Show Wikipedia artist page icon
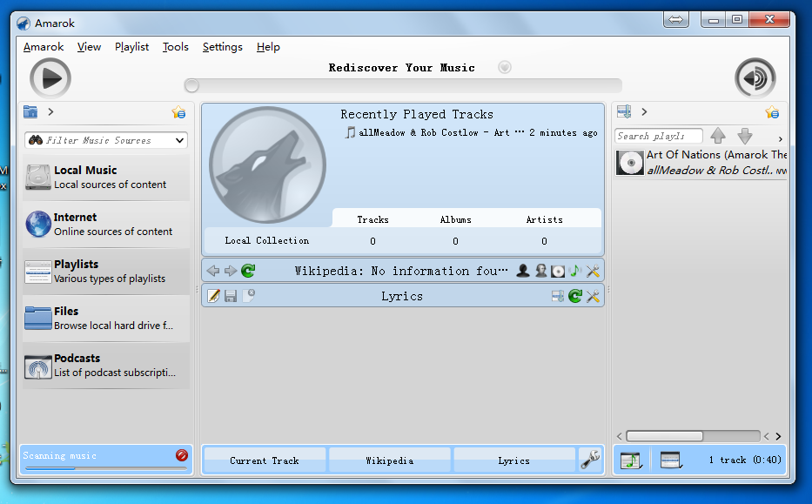Screen dimensions: 812x504 tap(523, 271)
